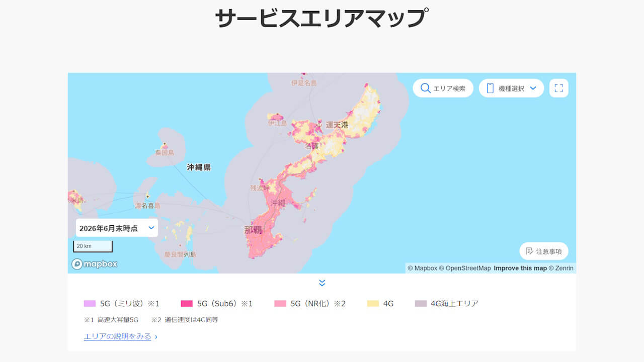Click the 注意事項 notes button

click(544, 251)
